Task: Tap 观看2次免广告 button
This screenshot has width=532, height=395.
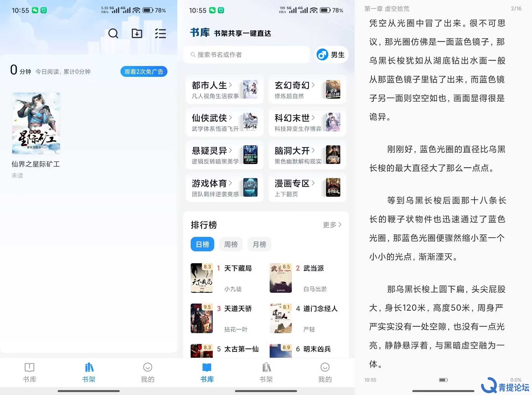Action: point(144,72)
